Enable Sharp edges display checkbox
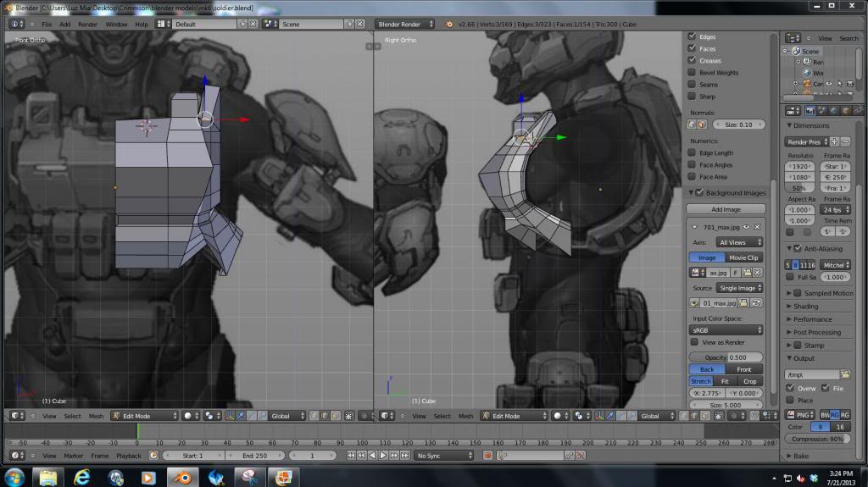This screenshot has height=487, width=868. pyautogui.click(x=692, y=97)
